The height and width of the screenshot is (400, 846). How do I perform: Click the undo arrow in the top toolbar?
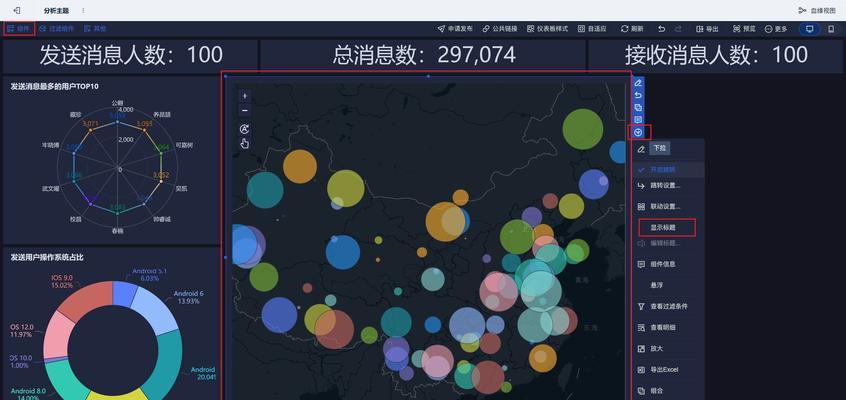tap(662, 29)
